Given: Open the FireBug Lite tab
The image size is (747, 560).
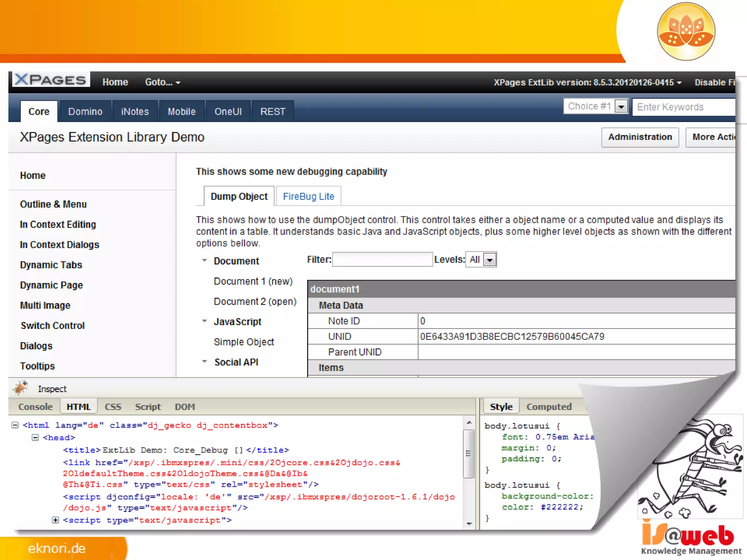Looking at the screenshot, I should 308,197.
